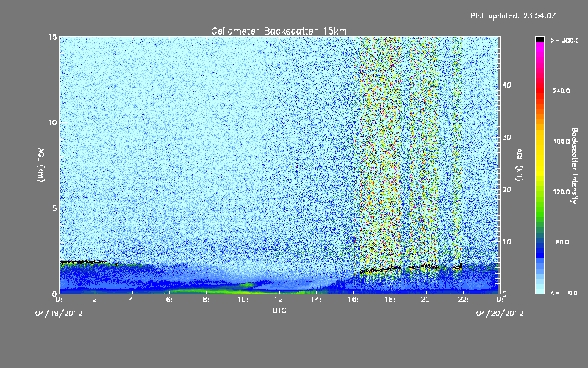Click the "40" kft tick label
This screenshot has height=368, width=588.
(506, 85)
